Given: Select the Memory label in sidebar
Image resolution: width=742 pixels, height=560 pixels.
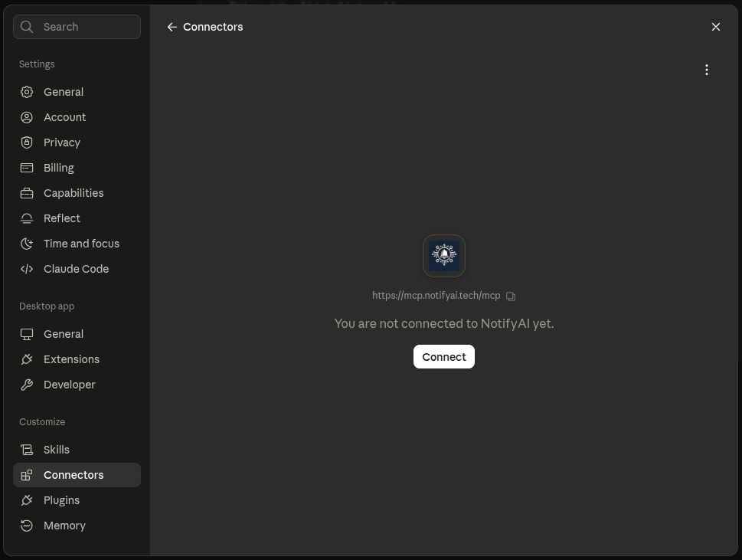Looking at the screenshot, I should [65, 526].
